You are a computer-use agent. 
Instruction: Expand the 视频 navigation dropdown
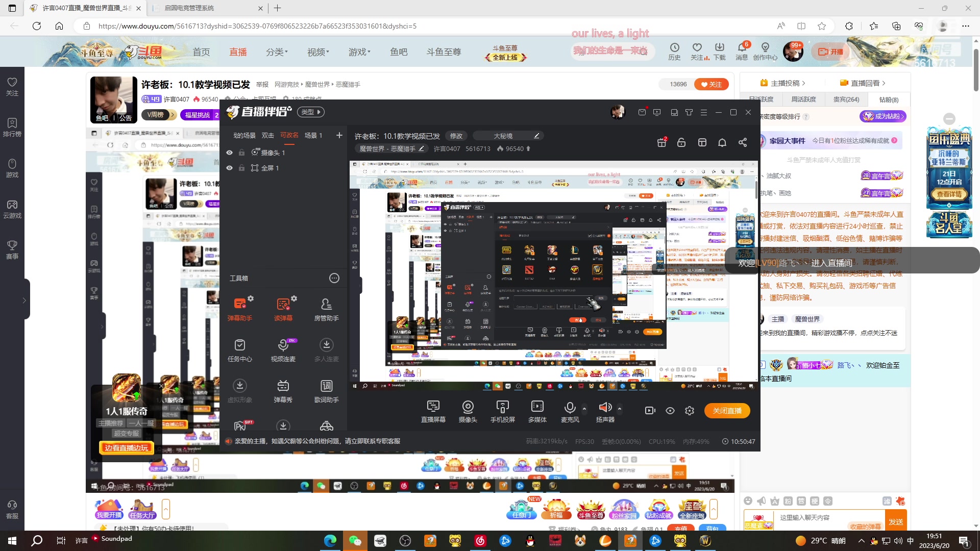coord(318,52)
